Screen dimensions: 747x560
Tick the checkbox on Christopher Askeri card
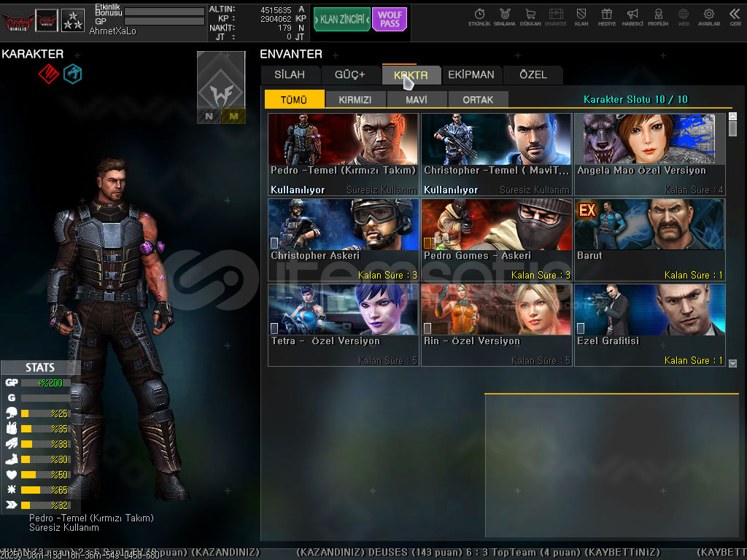click(x=274, y=243)
